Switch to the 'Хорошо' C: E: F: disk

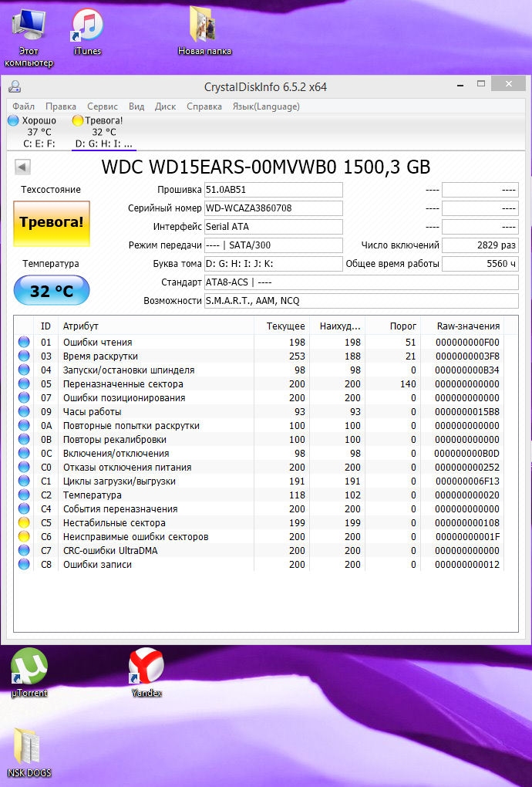(x=33, y=132)
